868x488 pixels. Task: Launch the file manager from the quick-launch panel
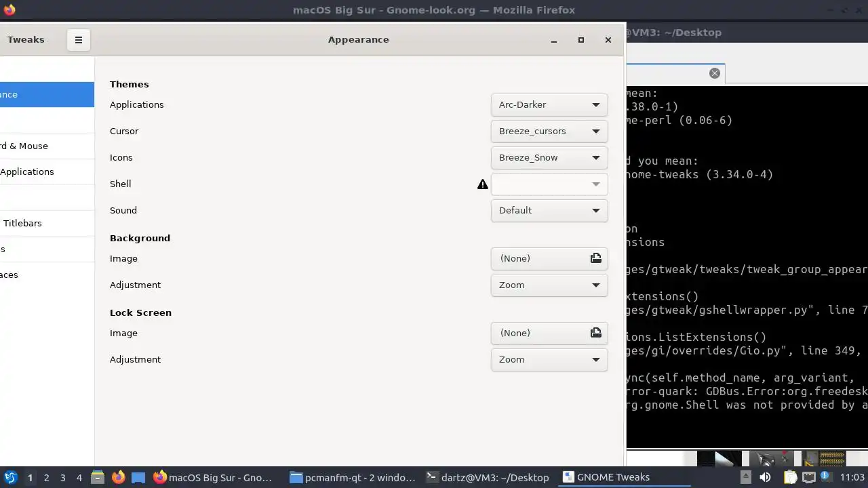97,477
